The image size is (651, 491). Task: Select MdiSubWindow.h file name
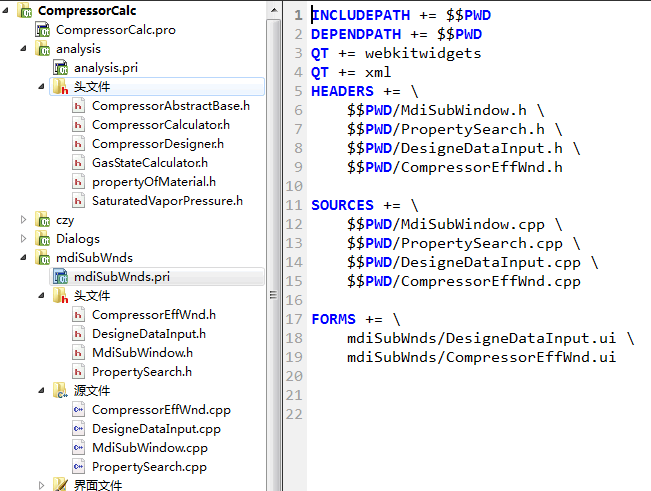[x=142, y=353]
